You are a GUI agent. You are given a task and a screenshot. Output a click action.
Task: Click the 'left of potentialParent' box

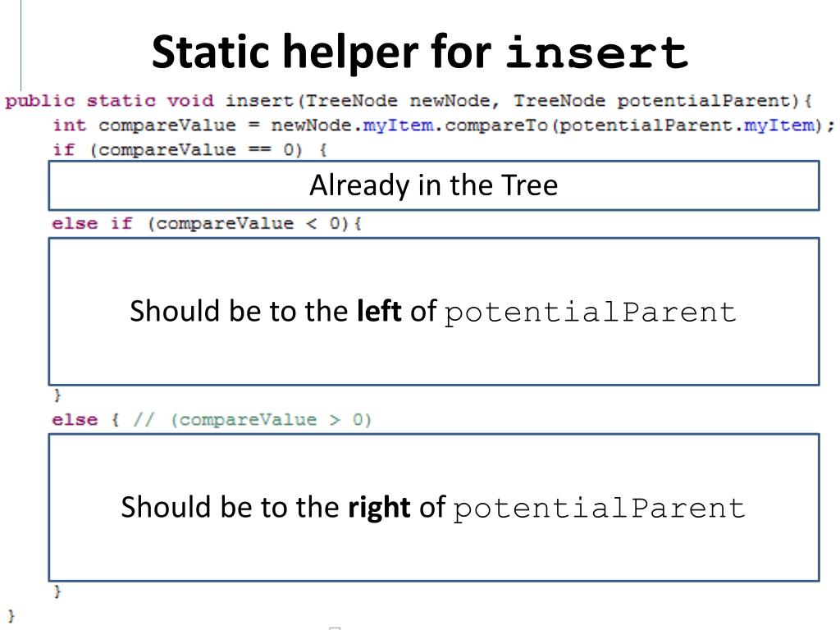434,311
